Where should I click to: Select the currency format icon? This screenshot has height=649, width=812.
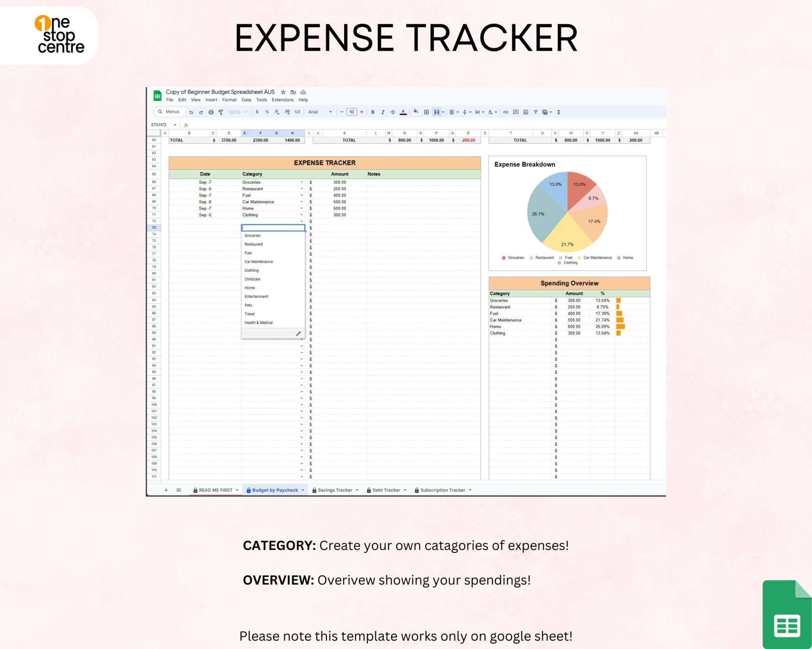coord(257,112)
